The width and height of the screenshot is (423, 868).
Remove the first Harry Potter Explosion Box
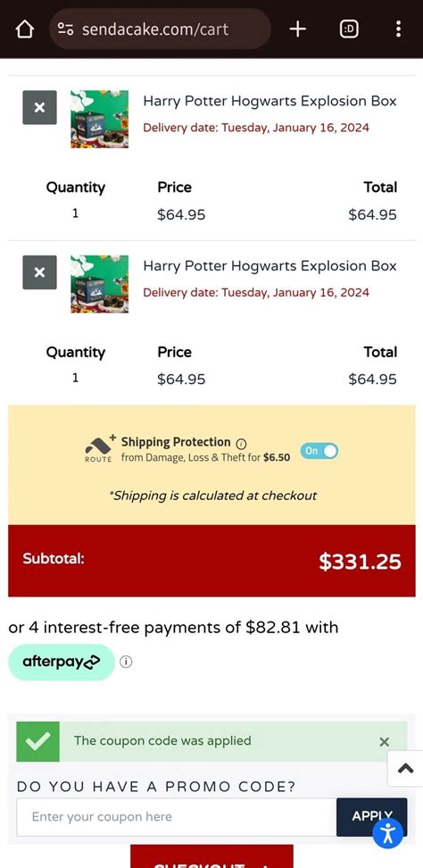pyautogui.click(x=39, y=107)
